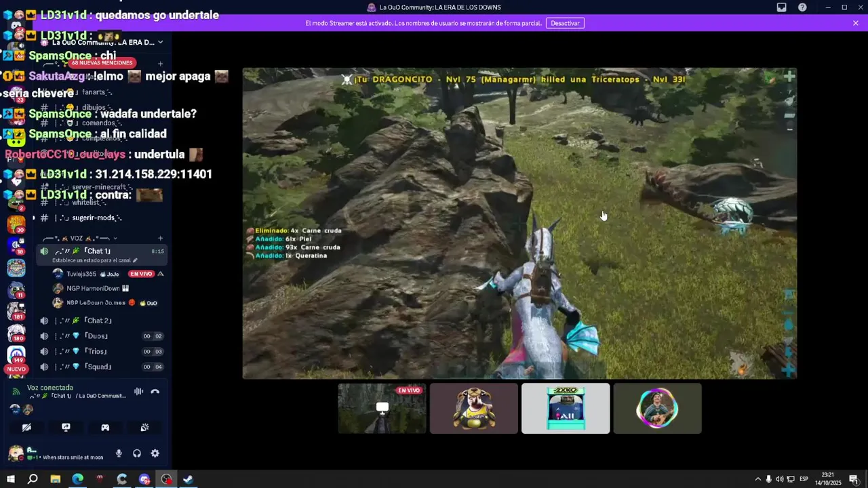The image size is (868, 488).
Task: Toggle the microphone mute
Action: [x=119, y=453]
